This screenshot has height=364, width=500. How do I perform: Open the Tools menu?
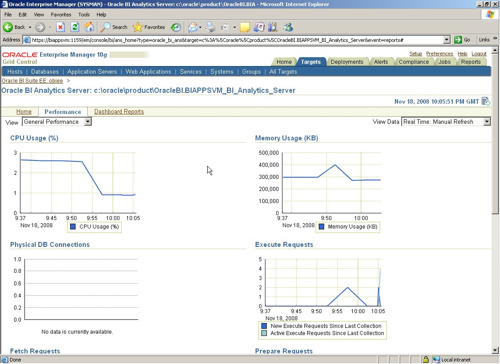tap(84, 15)
